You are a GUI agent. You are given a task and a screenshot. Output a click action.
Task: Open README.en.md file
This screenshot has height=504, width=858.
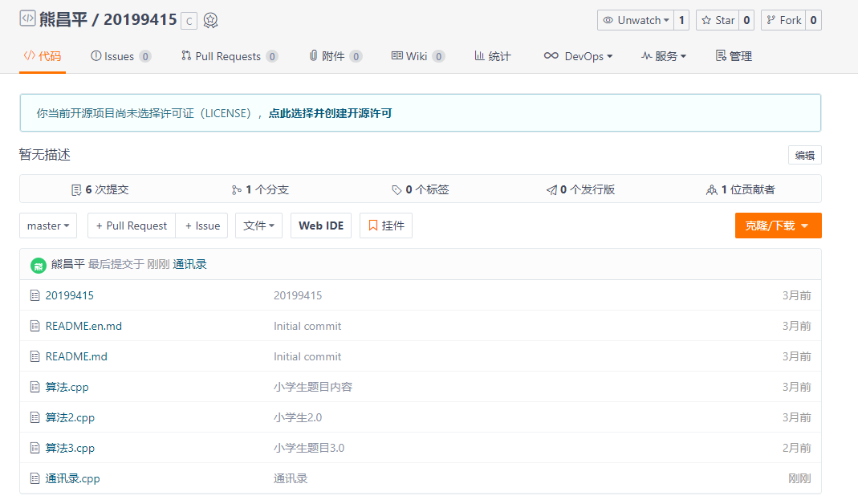point(83,326)
